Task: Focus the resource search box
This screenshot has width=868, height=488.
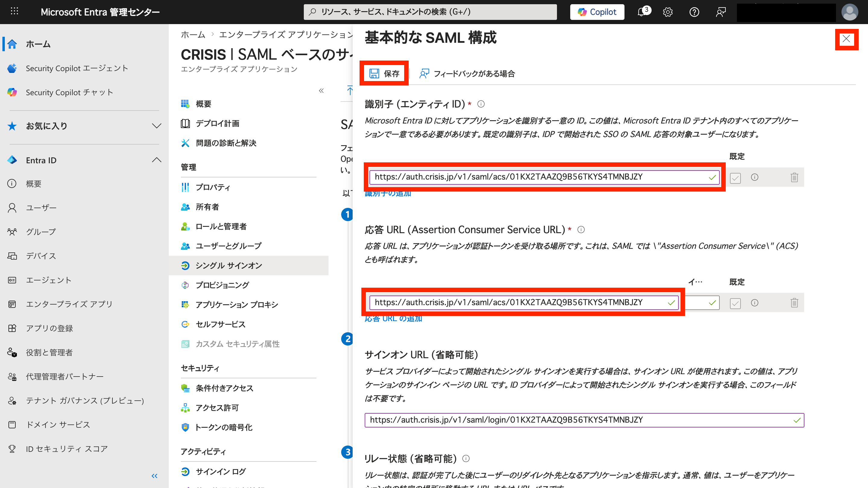Action: (x=430, y=12)
